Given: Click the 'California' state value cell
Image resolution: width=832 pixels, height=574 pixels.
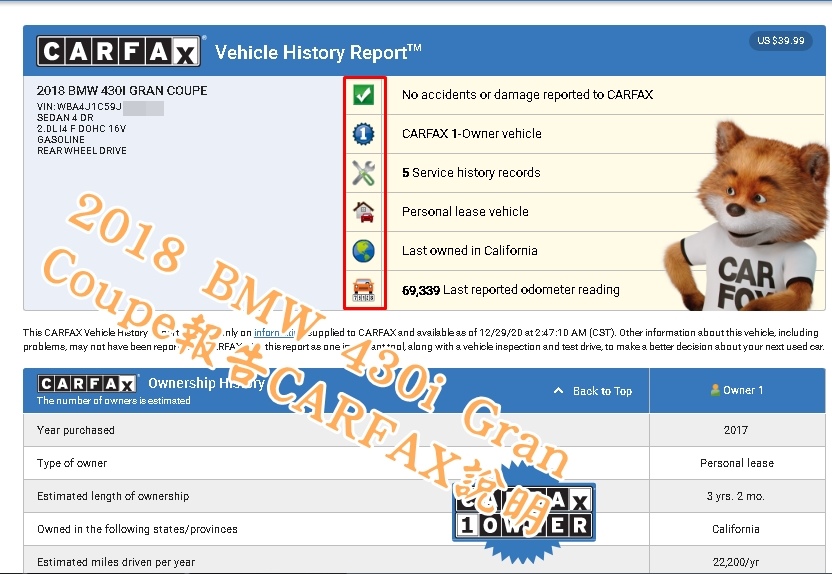Looking at the screenshot, I should (x=736, y=529).
